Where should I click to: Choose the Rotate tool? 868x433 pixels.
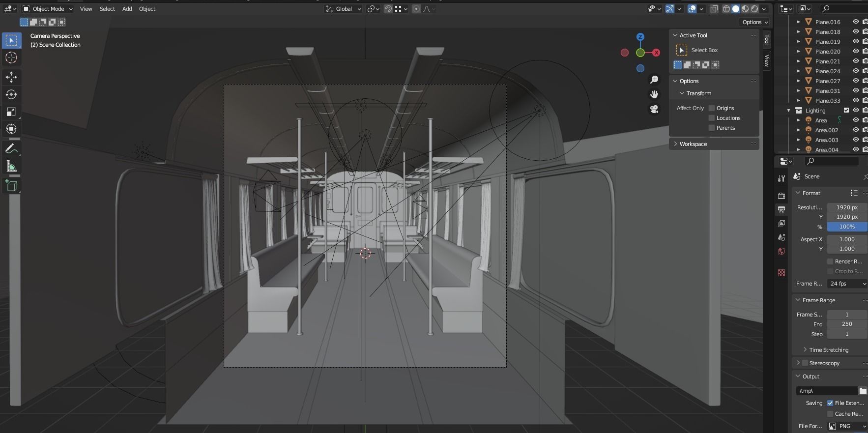(11, 94)
